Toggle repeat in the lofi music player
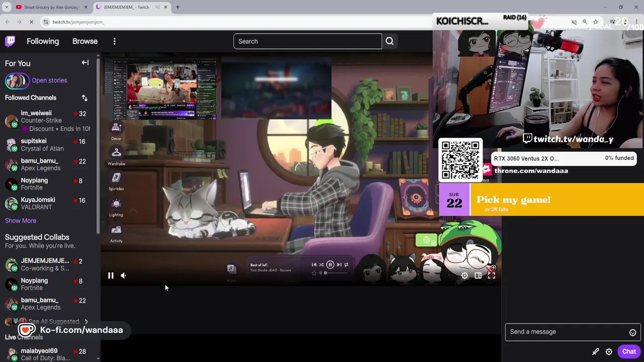Screen dimensions: 644x362 click(346, 264)
